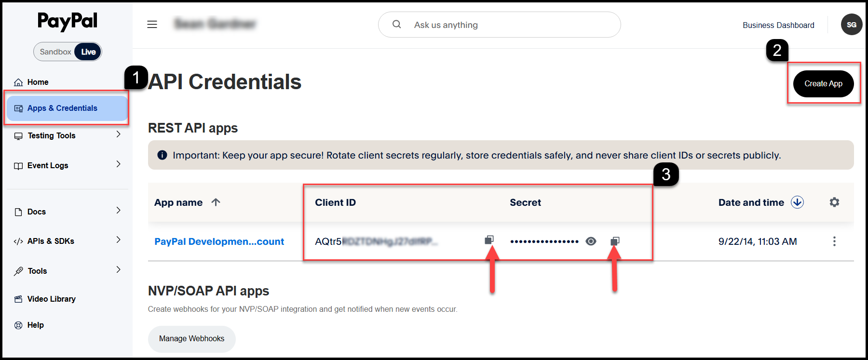Select the Live mode toggle

(88, 52)
